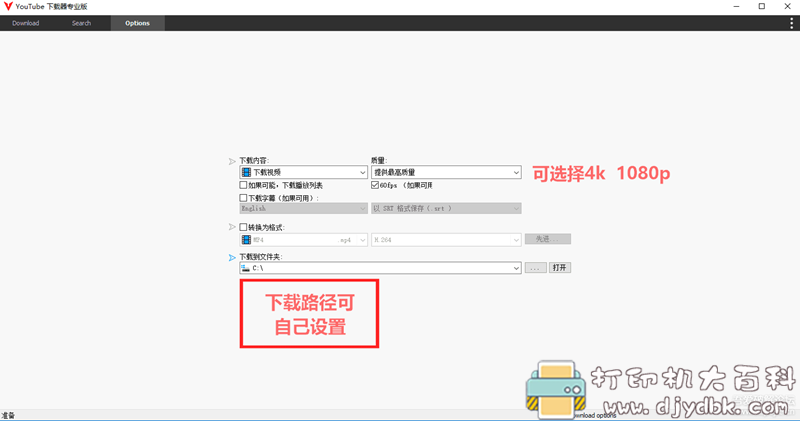Click the "..." browse folder button
This screenshot has width=800, height=421.
(535, 268)
